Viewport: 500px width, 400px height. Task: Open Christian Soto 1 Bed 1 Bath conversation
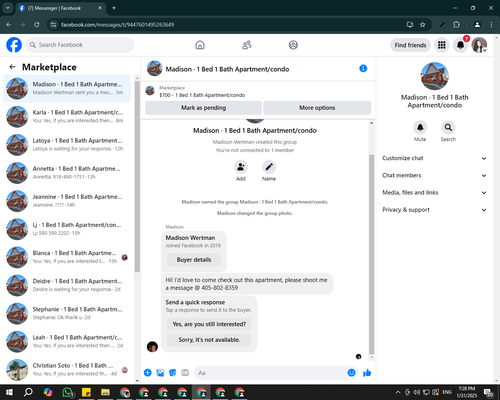coord(67,370)
